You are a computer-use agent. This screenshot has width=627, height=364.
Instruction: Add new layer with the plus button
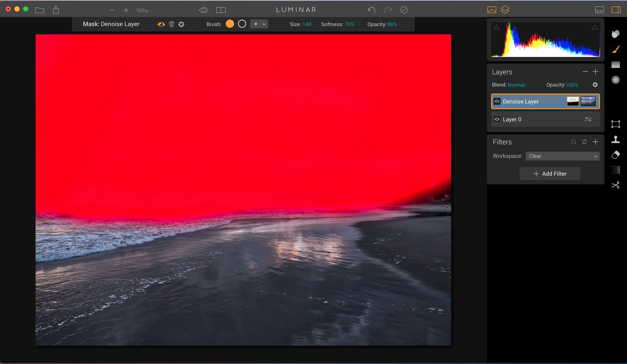[x=595, y=72]
